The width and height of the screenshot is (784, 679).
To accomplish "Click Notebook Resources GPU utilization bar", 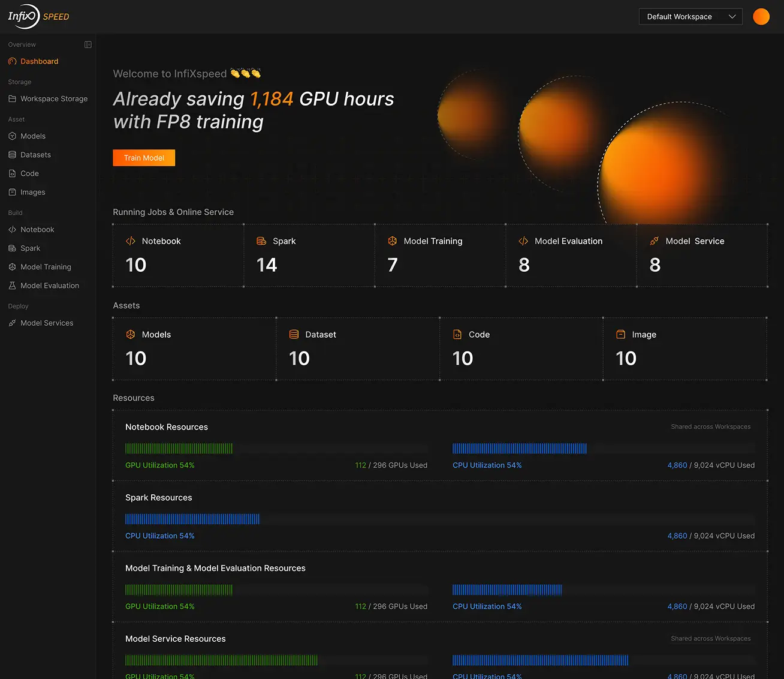I will point(276,448).
